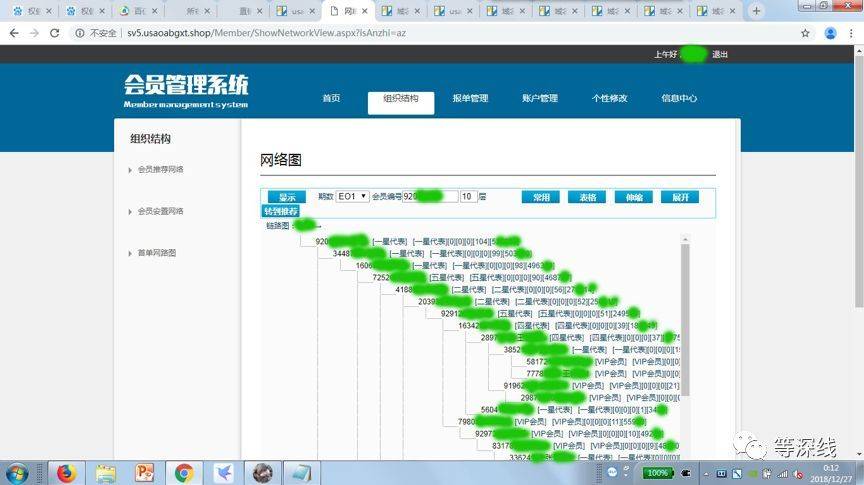Screen dimensions: 864x485
Task: Open the Chrome profile avatar icon
Action: [830, 33]
